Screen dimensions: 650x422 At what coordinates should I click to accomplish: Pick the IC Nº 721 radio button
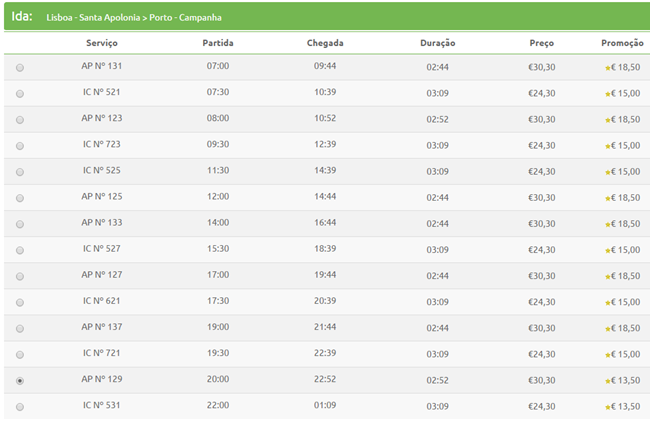pyautogui.click(x=19, y=355)
